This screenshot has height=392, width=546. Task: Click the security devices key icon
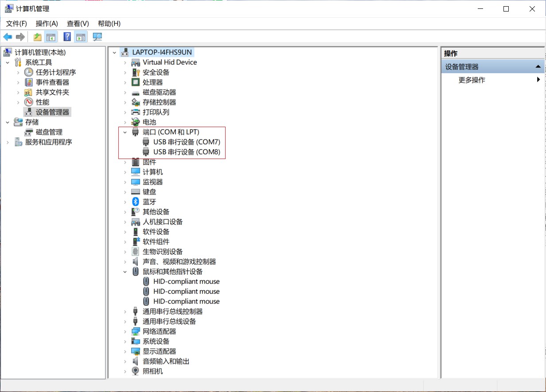click(x=136, y=72)
